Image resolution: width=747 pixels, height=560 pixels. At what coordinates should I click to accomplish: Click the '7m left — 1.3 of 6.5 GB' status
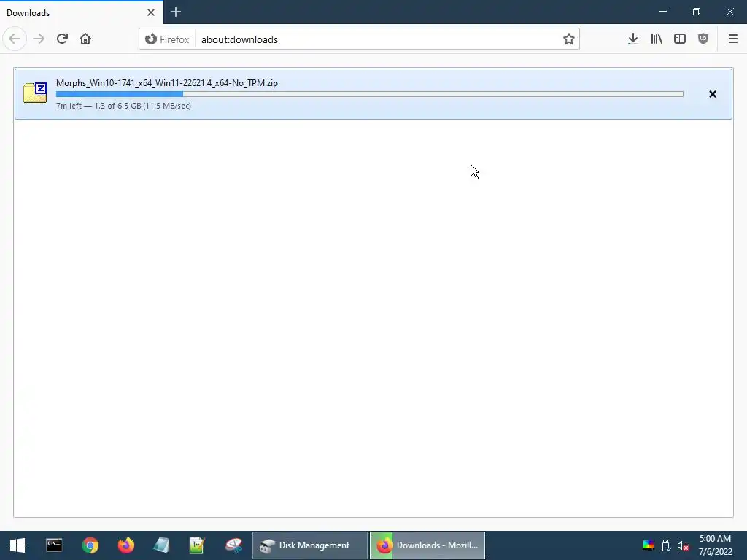(x=123, y=106)
